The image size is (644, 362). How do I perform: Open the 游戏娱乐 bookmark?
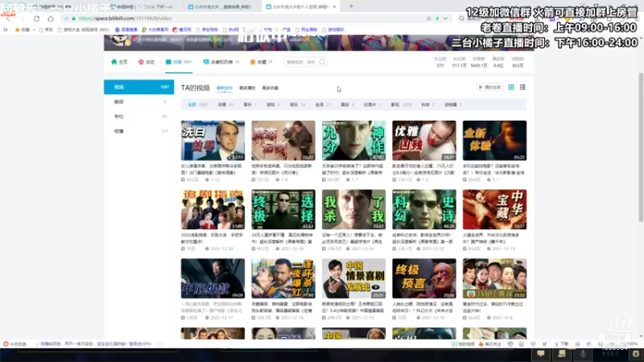pos(333,30)
